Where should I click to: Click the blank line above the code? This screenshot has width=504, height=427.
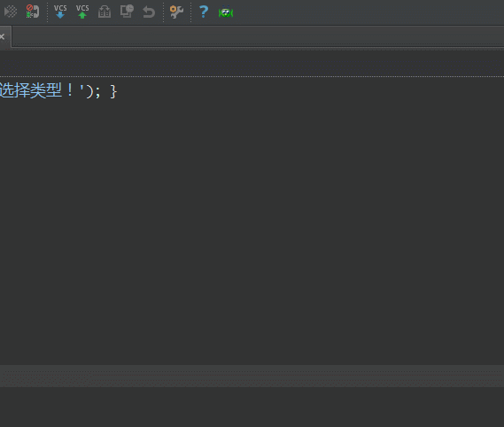252,63
